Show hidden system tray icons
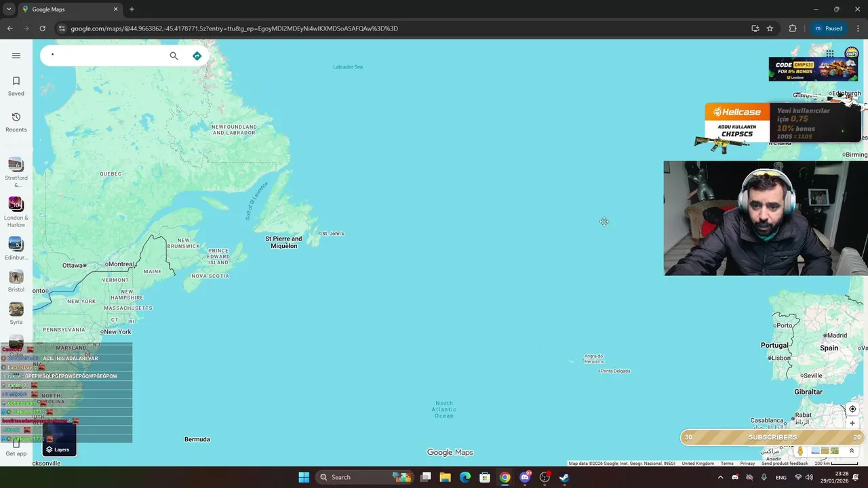Screen dimensions: 868x488 coord(720,477)
